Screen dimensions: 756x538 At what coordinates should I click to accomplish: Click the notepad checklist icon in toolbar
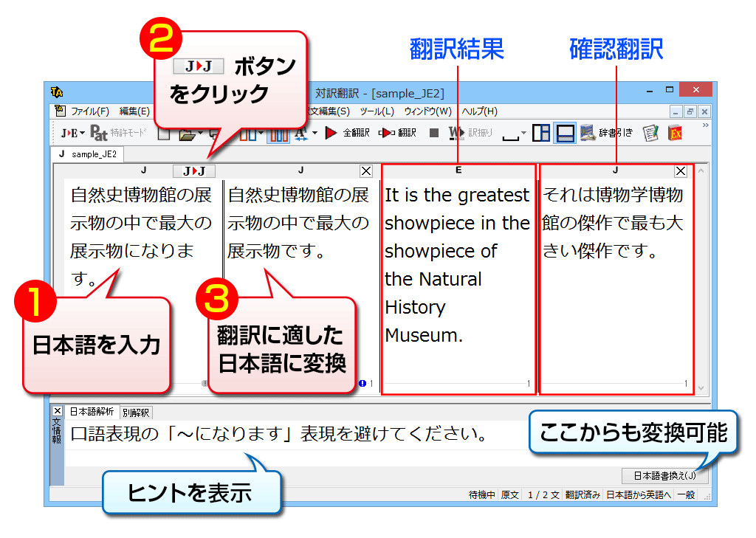click(x=650, y=133)
